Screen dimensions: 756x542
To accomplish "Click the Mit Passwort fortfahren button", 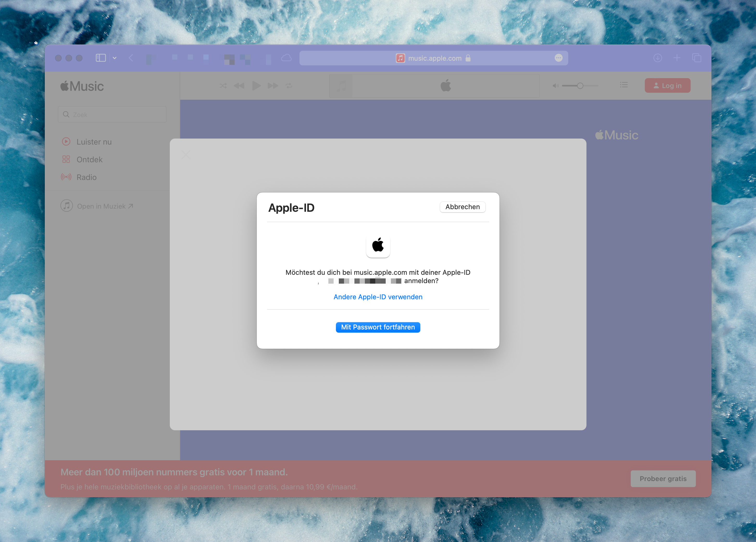I will (x=378, y=327).
